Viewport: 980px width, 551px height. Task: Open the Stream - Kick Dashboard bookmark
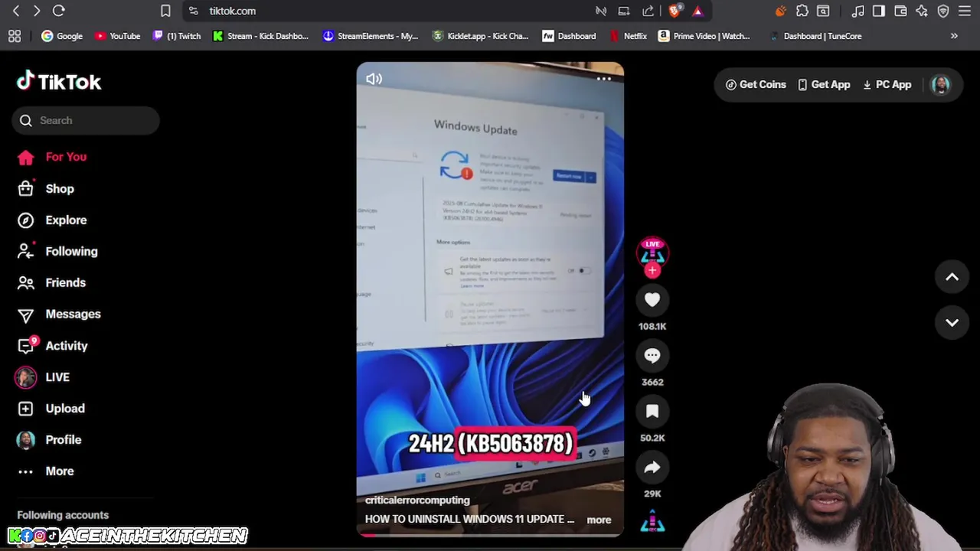[261, 36]
